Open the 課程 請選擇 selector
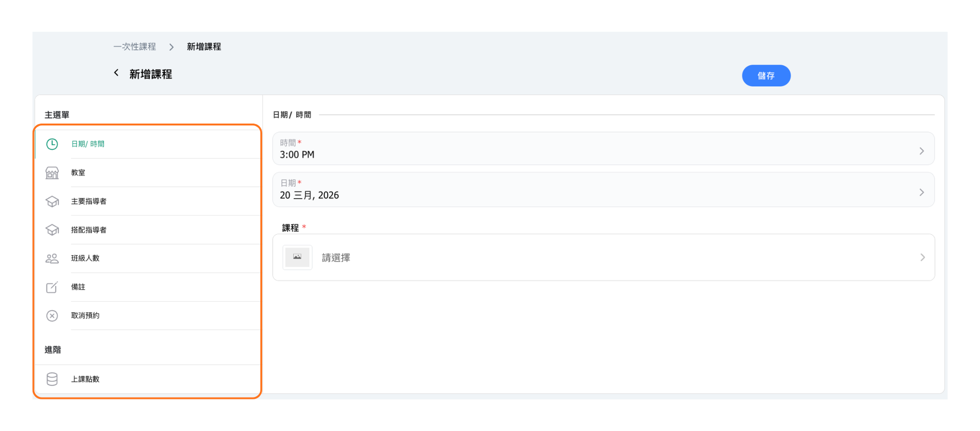 coord(603,258)
